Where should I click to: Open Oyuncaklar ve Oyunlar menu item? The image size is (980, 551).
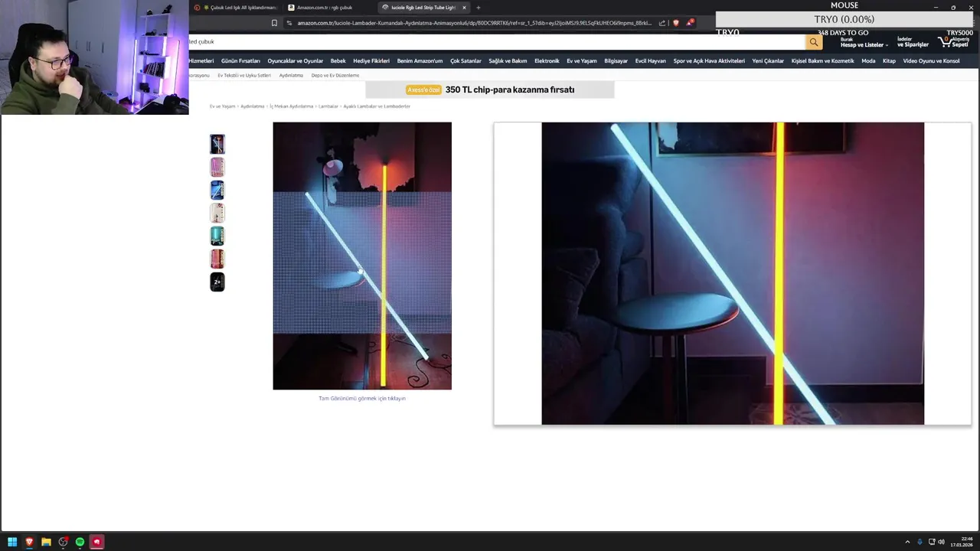296,60
